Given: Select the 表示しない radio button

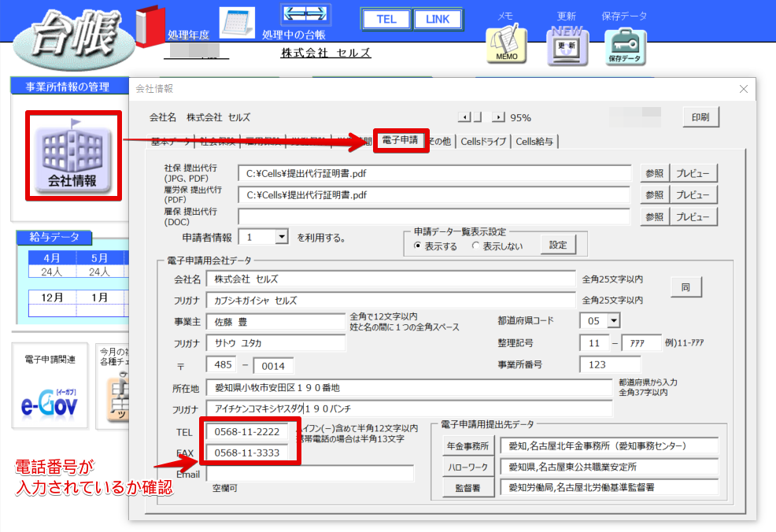Looking at the screenshot, I should (475, 246).
